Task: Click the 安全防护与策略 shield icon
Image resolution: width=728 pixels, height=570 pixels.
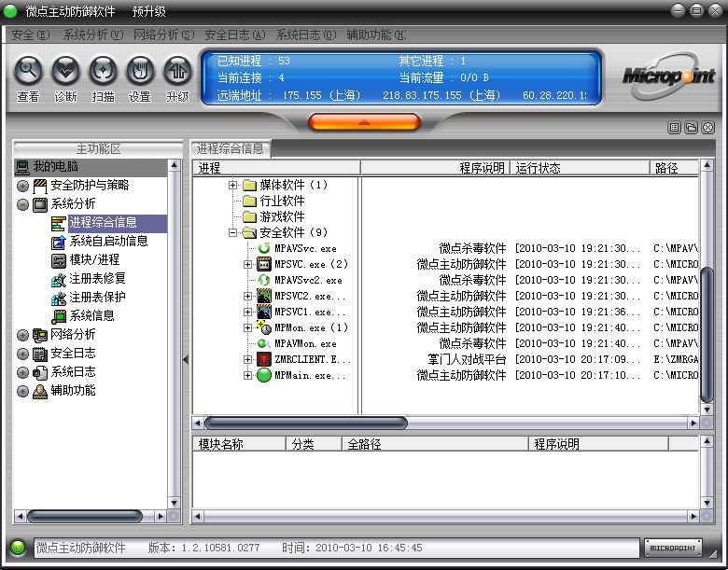Action: (x=40, y=187)
